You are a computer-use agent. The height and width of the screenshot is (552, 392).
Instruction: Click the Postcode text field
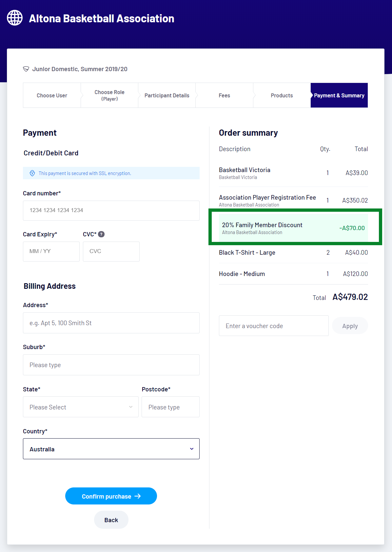(x=170, y=407)
